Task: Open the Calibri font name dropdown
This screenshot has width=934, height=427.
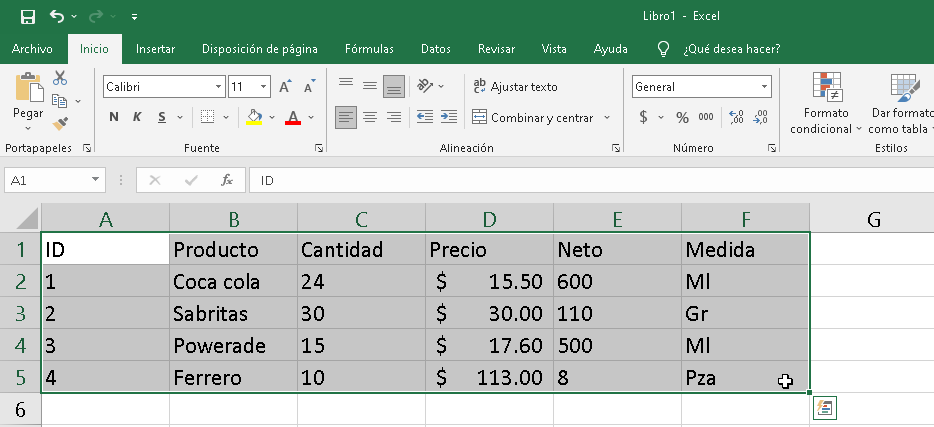Action: [219, 87]
